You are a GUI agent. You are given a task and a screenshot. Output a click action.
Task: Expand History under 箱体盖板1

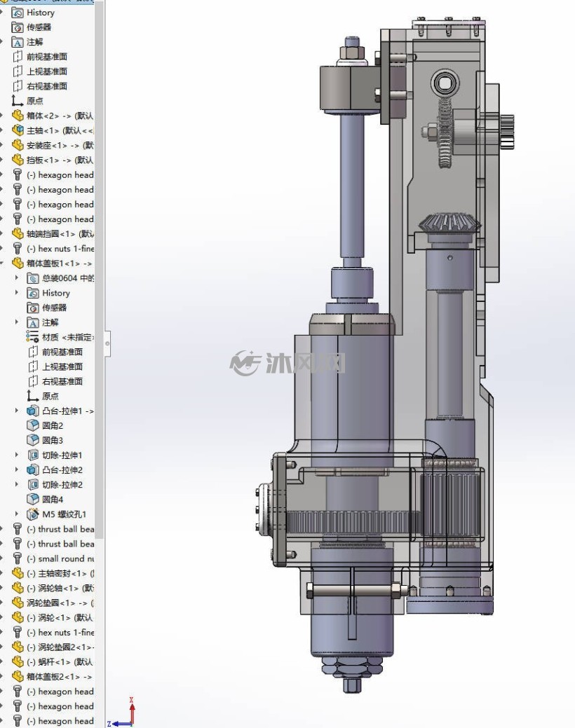click(x=17, y=293)
